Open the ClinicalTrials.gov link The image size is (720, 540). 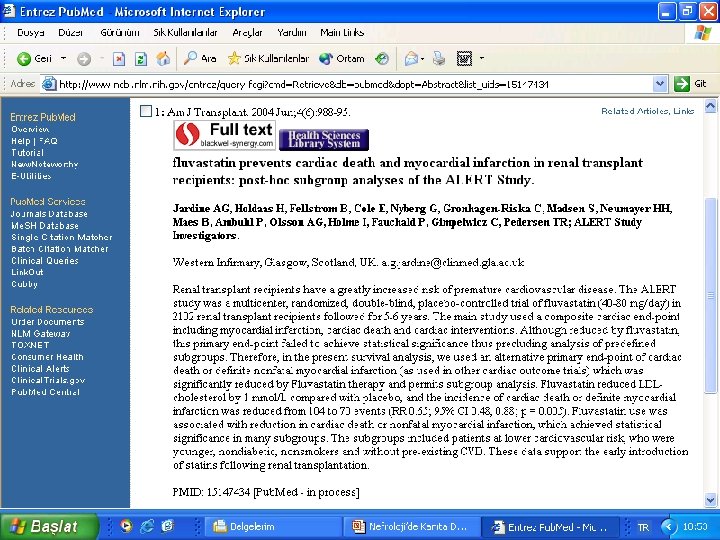click(x=48, y=380)
